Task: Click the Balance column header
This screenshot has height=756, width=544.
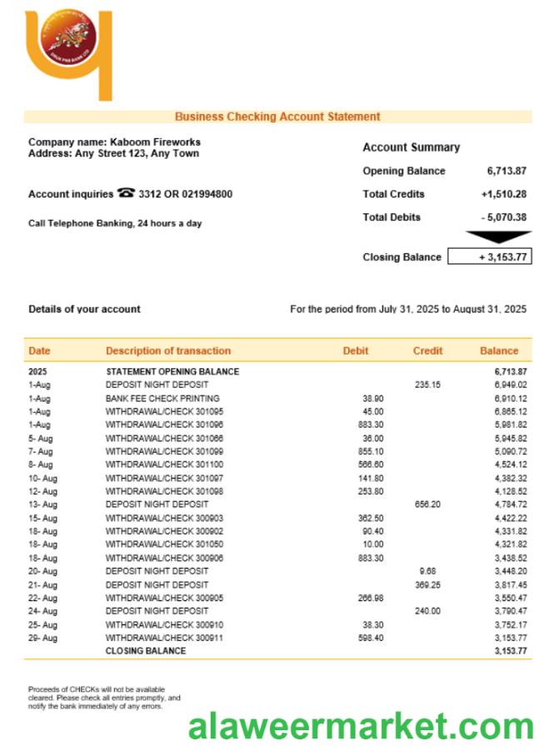Action: (x=499, y=351)
